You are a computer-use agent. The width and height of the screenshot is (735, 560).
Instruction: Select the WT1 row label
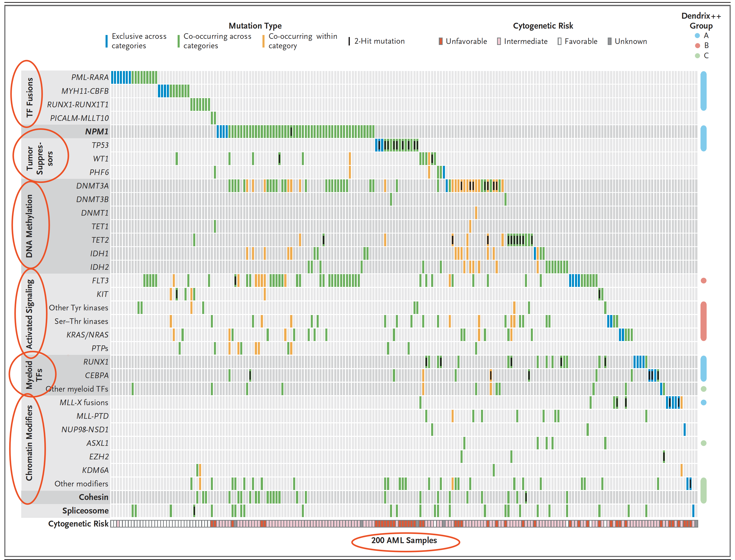pyautogui.click(x=101, y=159)
